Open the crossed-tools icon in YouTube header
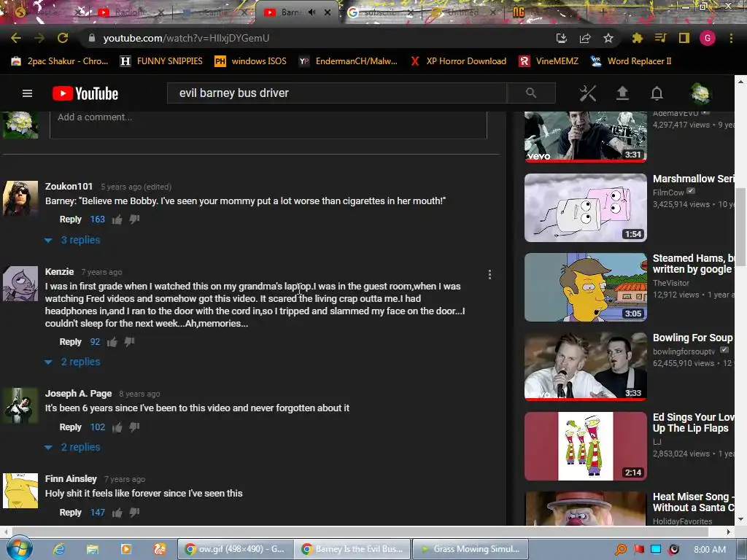This screenshot has width=747, height=560. (x=587, y=93)
